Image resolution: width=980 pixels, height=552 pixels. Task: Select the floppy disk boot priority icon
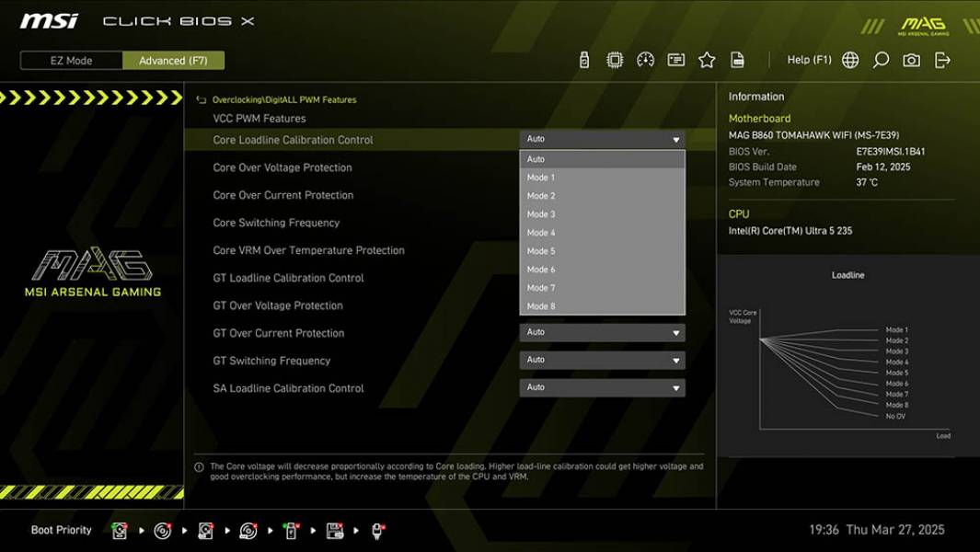(x=334, y=531)
